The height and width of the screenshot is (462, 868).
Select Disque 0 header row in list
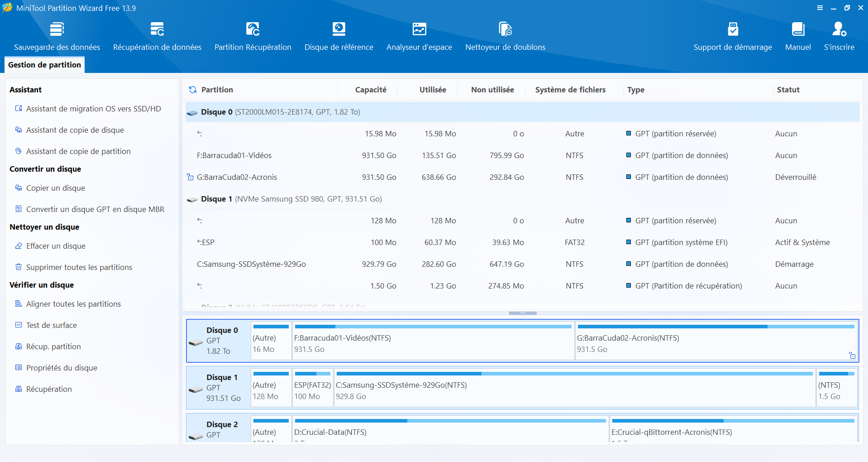(523, 112)
